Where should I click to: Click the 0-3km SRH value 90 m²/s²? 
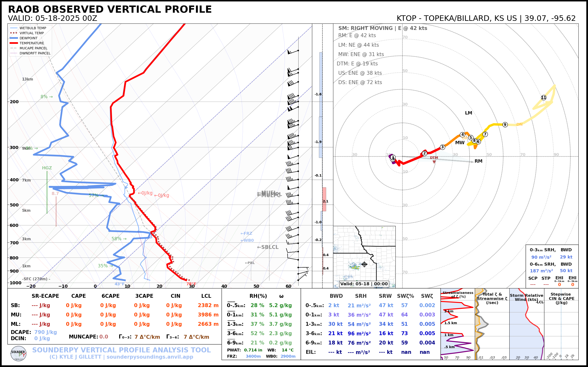541,257
